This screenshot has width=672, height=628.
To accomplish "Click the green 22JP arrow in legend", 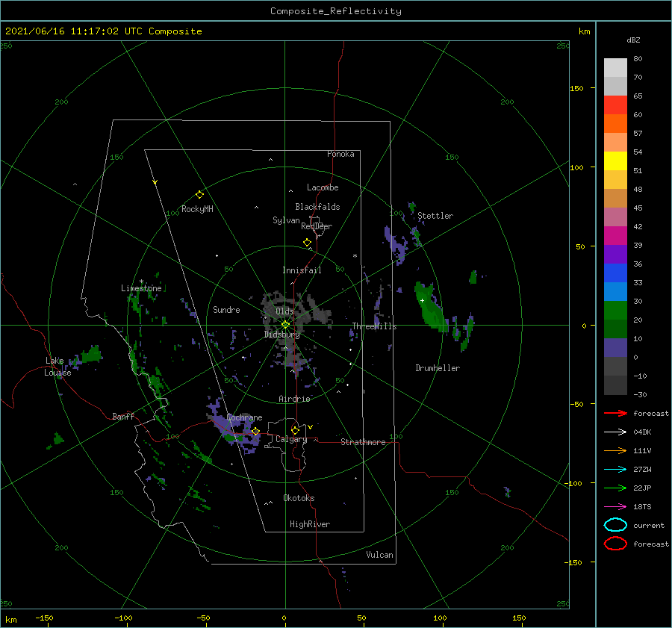I will [x=615, y=488].
